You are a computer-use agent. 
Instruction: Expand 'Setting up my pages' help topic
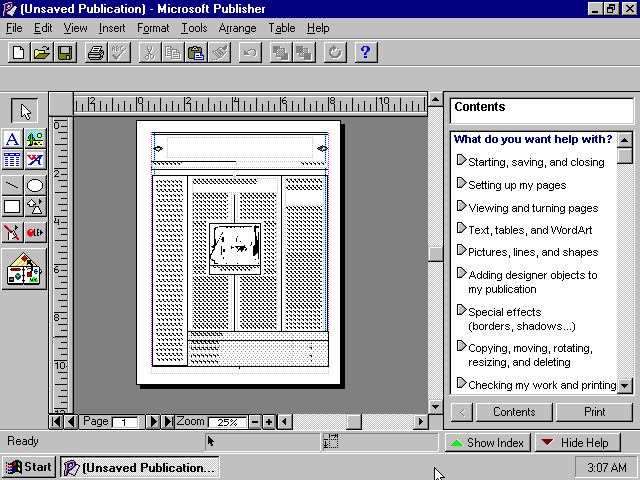pos(511,185)
